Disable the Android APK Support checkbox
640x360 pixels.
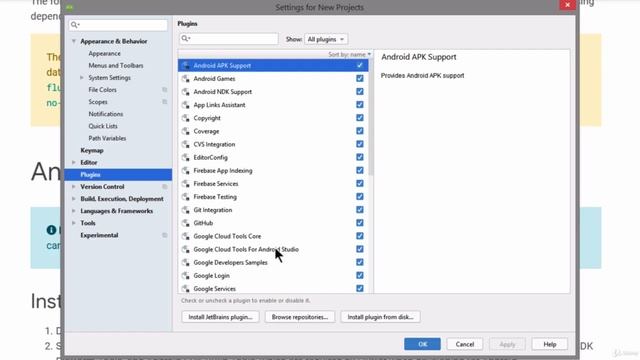(360, 65)
